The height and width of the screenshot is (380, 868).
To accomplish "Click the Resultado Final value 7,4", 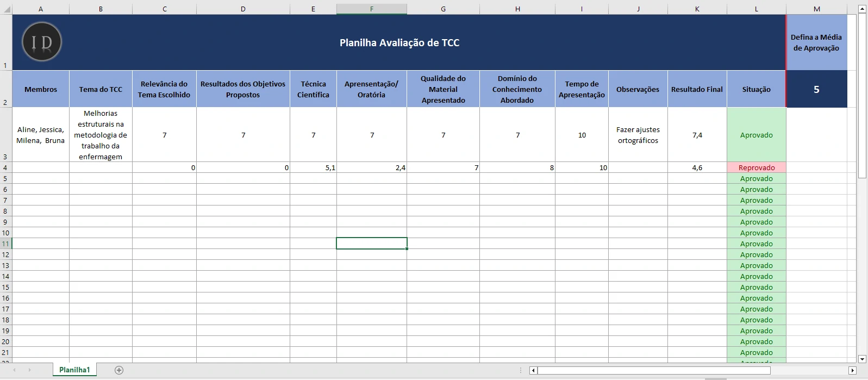I will 697,135.
